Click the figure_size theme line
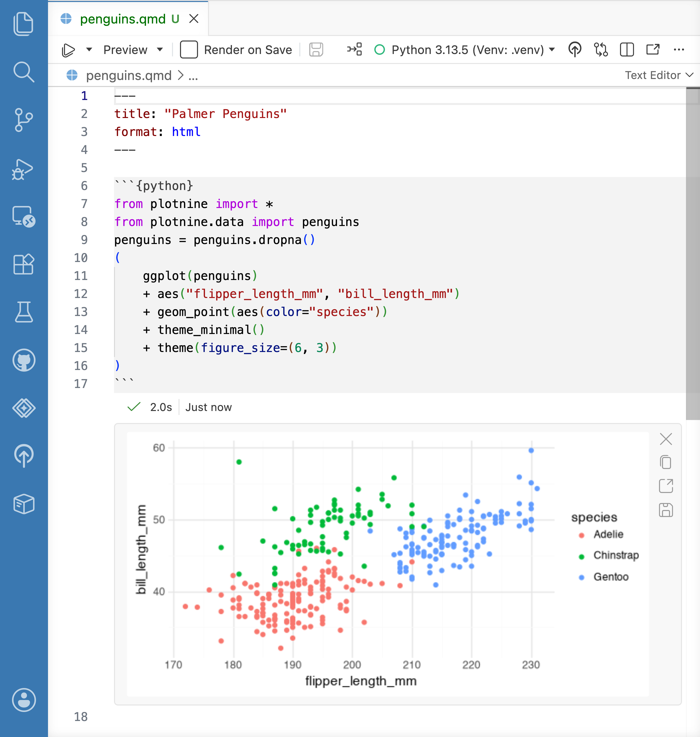700x737 pixels. click(x=240, y=347)
